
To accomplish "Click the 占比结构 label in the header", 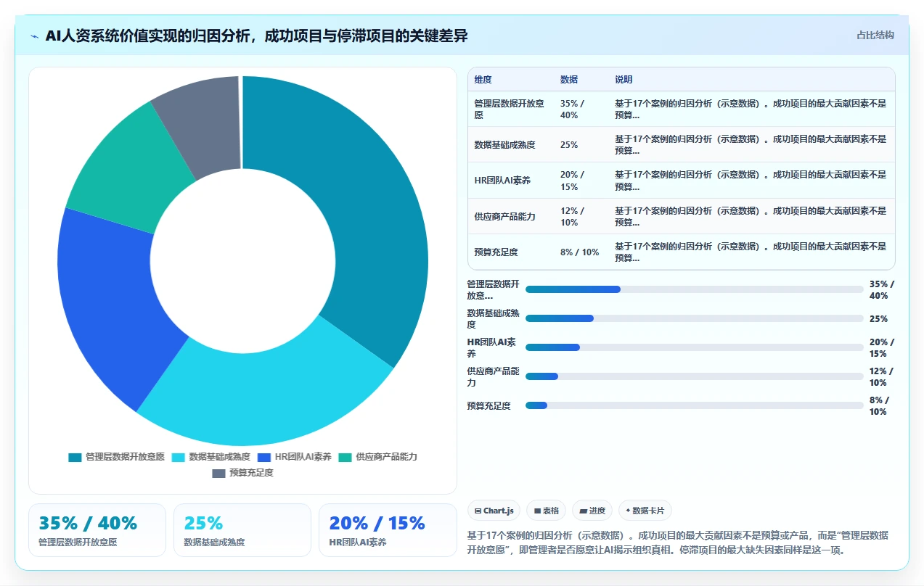I will [x=875, y=35].
